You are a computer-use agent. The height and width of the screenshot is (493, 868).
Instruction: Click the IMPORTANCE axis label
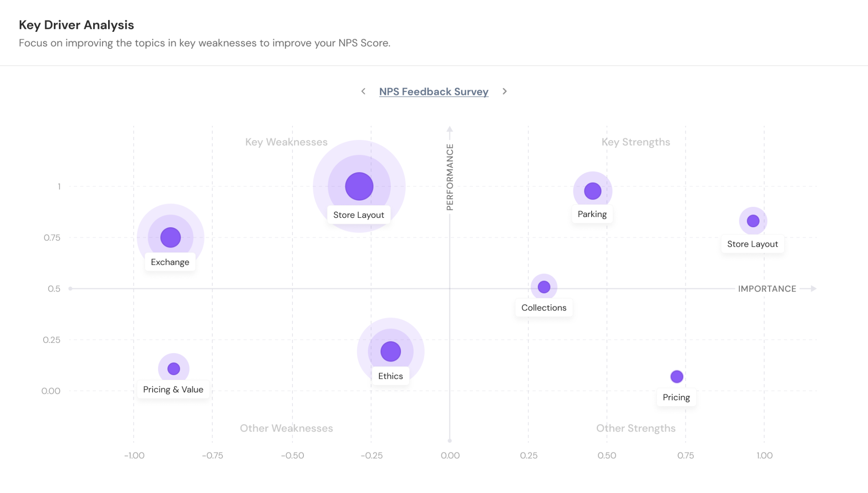767,289
